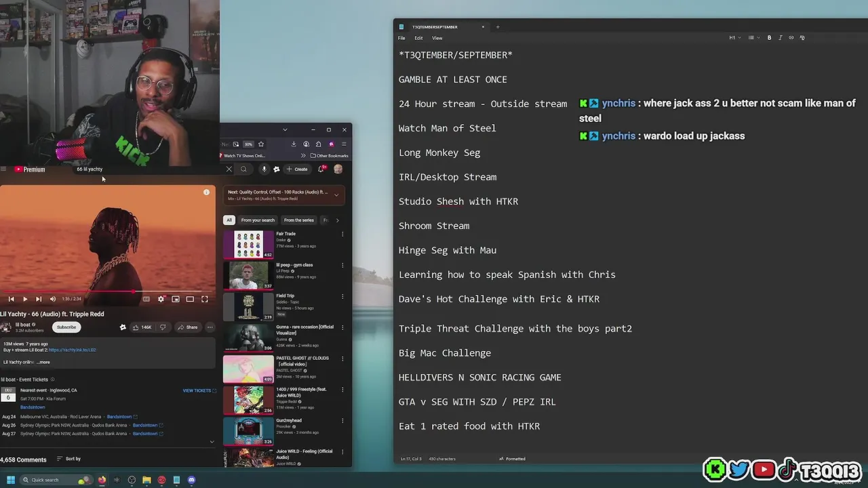Click VIEW TICKETS link

(199, 390)
